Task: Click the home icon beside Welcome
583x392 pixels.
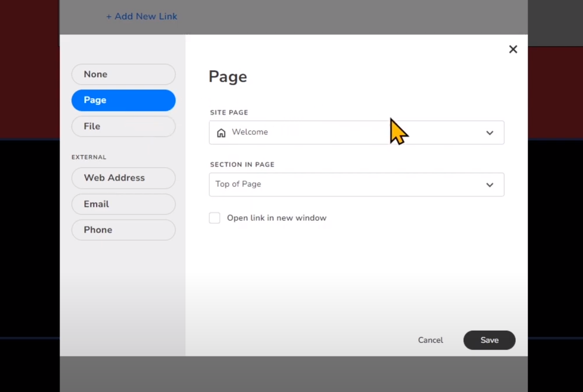Action: (221, 133)
